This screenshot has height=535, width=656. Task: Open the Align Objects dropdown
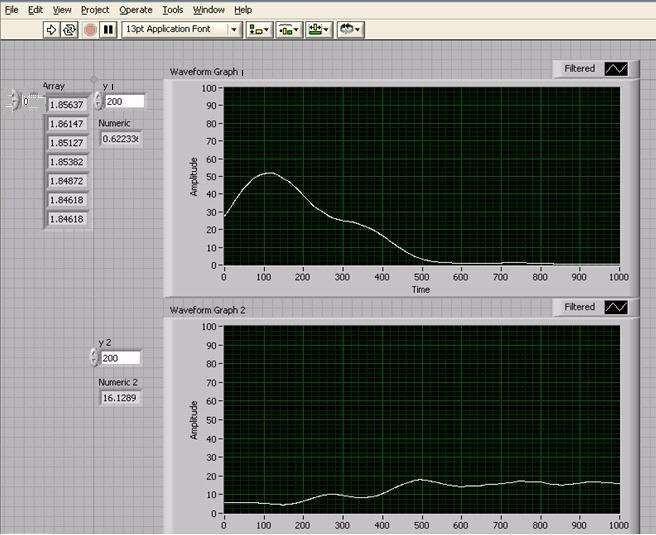click(259, 30)
